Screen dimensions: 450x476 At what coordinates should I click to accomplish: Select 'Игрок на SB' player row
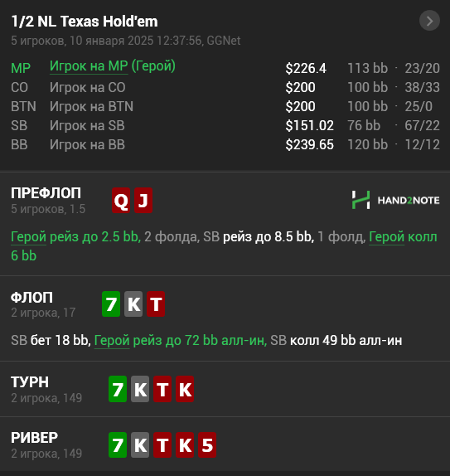(x=225, y=126)
